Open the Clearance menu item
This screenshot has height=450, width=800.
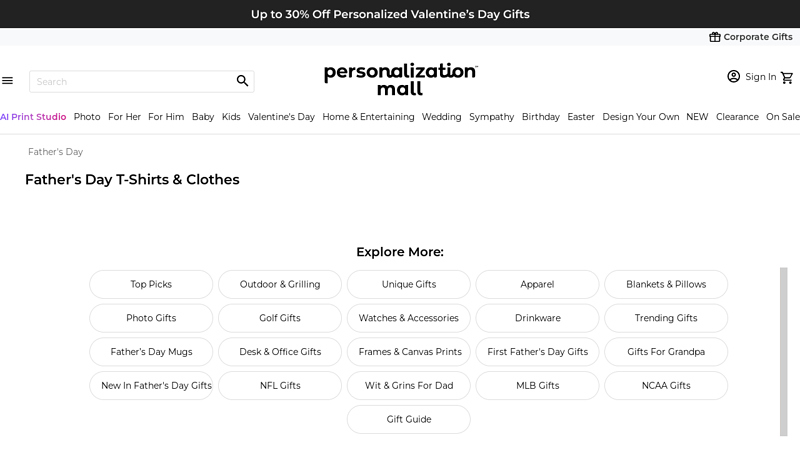[737, 117]
